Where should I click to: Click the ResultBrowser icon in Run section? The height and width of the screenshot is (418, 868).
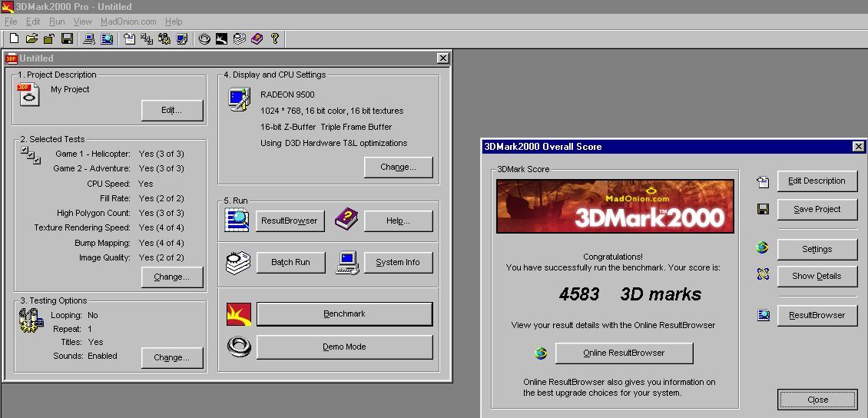coord(237,220)
